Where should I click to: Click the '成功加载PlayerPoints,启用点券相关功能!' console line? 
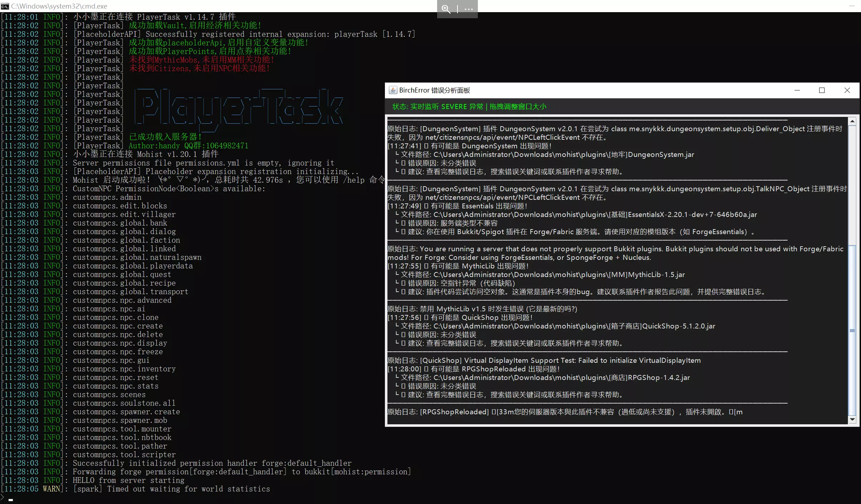[x=146, y=51]
